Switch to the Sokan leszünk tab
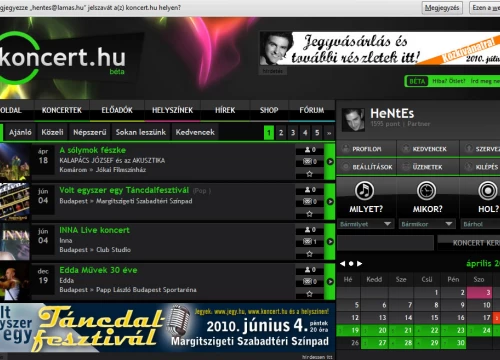Screen dimensions: 500x360 pyautogui.click(x=141, y=132)
